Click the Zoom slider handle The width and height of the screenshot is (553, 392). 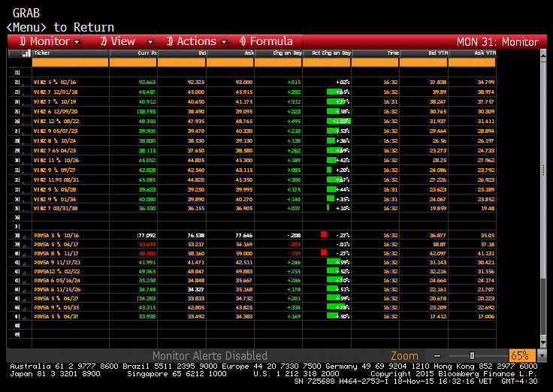click(x=473, y=356)
